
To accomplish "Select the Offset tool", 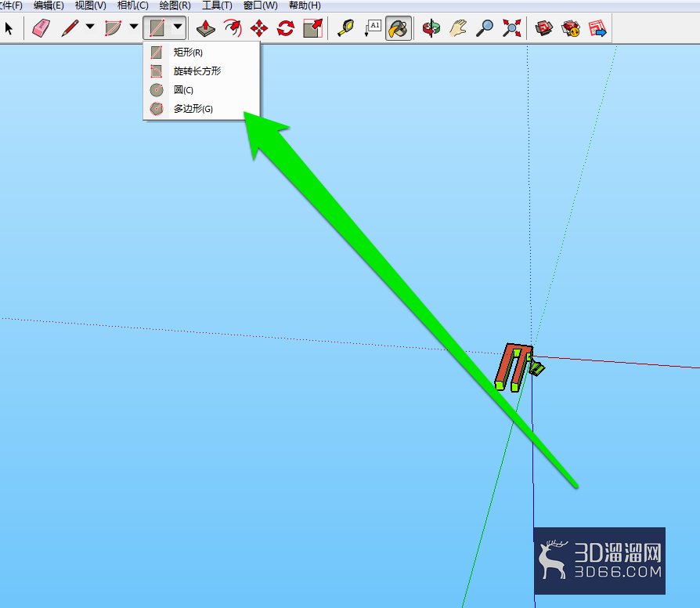I will coord(233,28).
